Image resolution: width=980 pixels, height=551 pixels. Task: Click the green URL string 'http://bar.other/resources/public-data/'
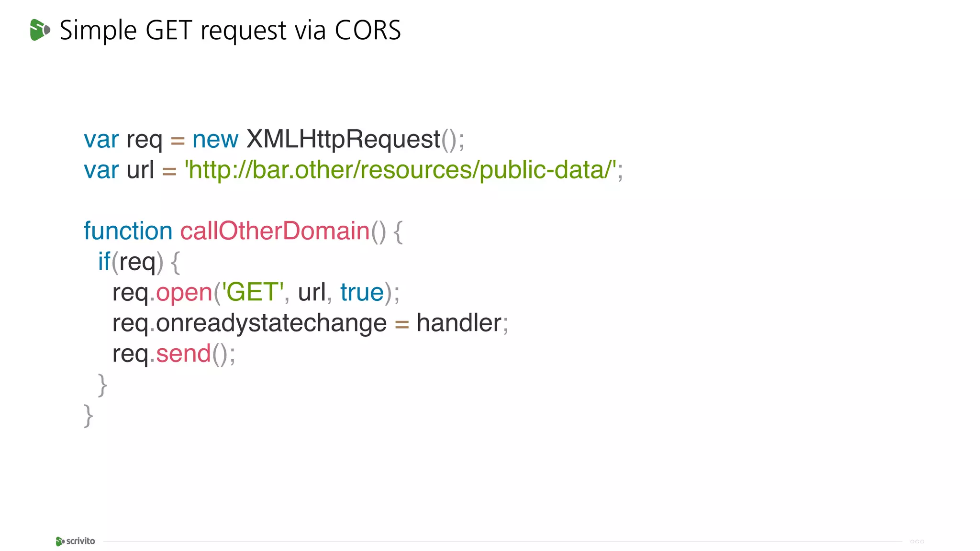[x=400, y=170]
